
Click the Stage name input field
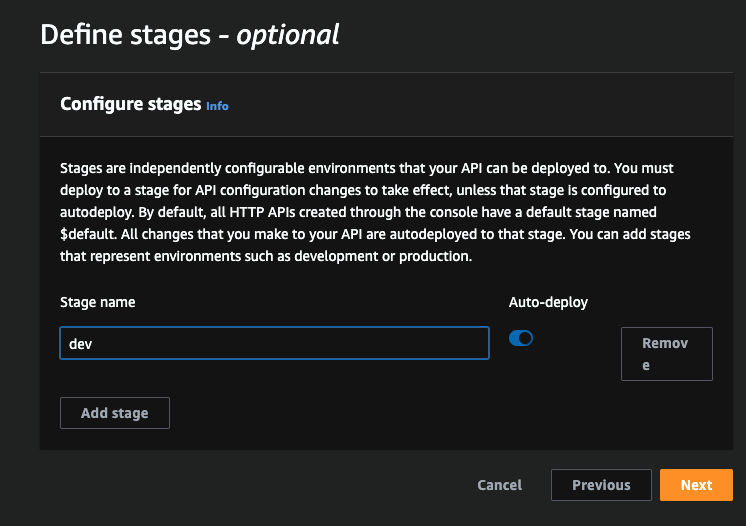tap(274, 343)
